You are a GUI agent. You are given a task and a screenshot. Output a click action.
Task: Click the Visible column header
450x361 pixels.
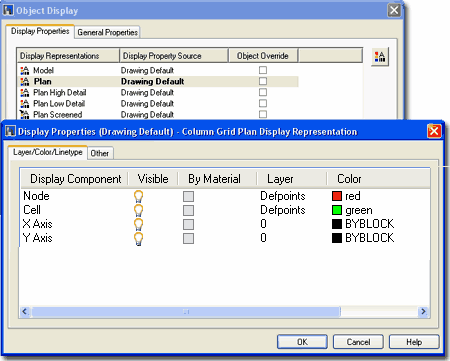(153, 179)
